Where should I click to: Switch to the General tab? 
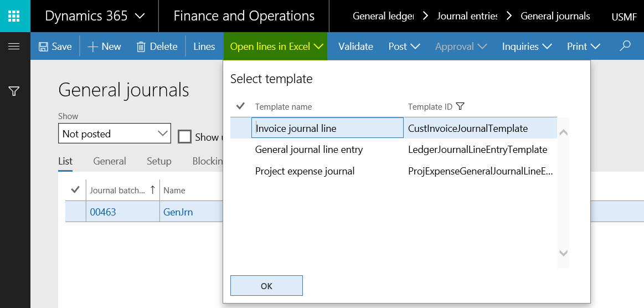(109, 161)
